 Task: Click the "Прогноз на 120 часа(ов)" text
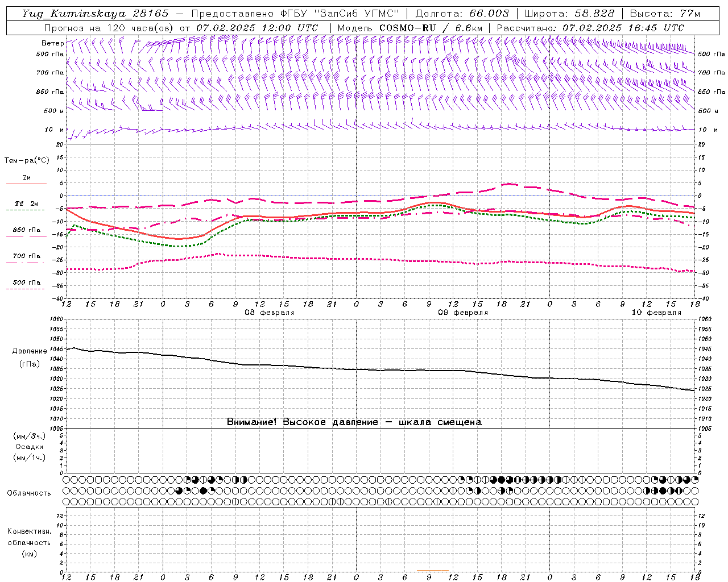[109, 28]
